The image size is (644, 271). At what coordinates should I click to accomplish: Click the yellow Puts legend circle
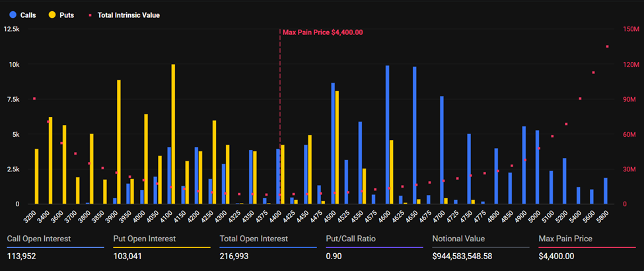52,15
